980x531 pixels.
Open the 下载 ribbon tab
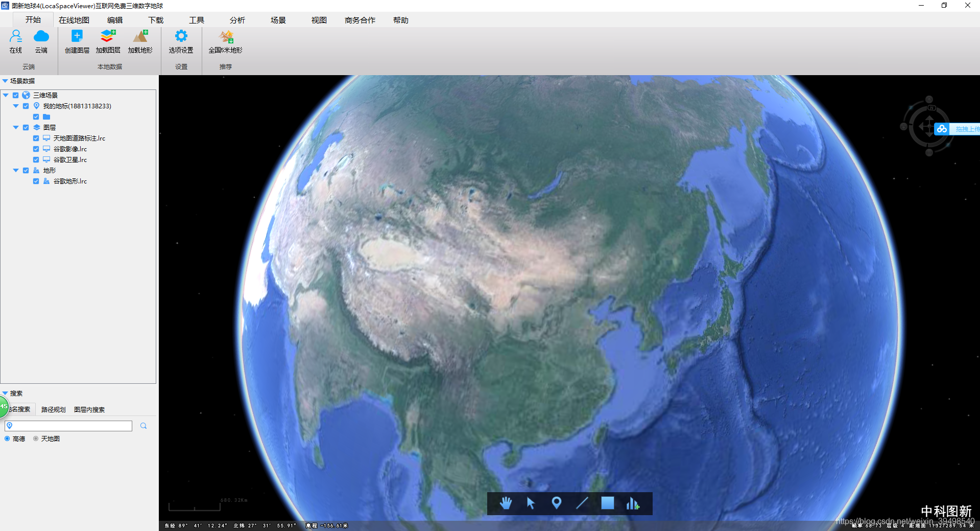pos(156,20)
